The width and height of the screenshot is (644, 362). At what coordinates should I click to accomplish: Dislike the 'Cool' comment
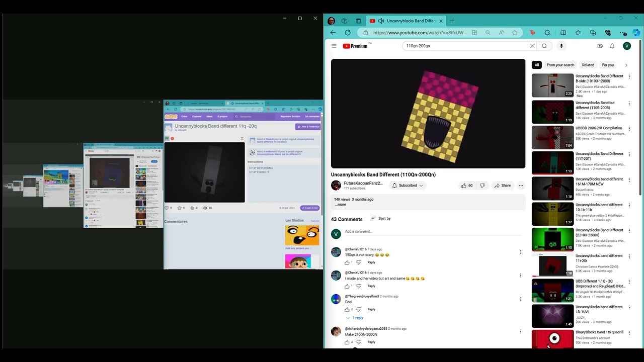click(359, 310)
